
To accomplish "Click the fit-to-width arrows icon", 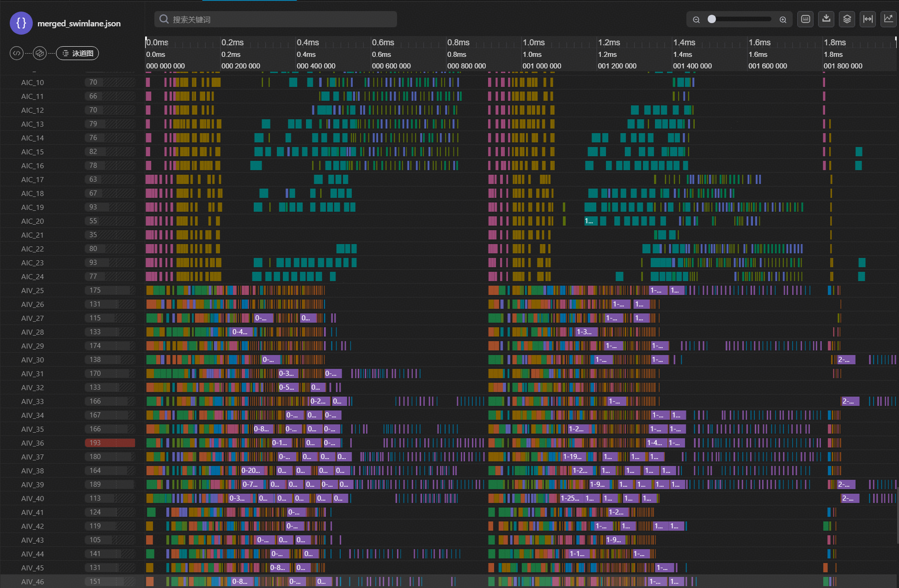I will 868,19.
